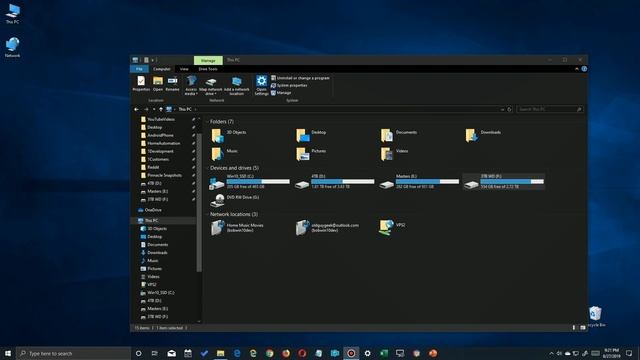Viewport: 640px width, 360px height.
Task: Select the Pictures folder in main pane
Action: tap(311, 154)
